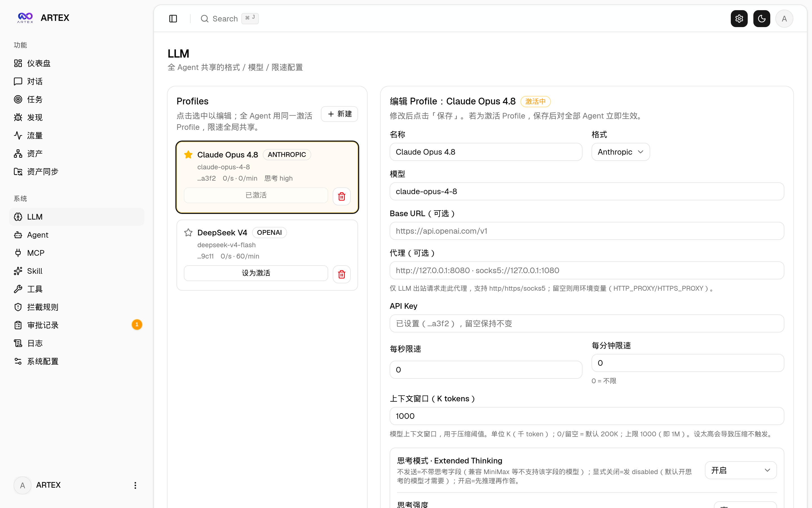Click the MCP plug icon
This screenshot has height=508, width=812.
[18, 253]
